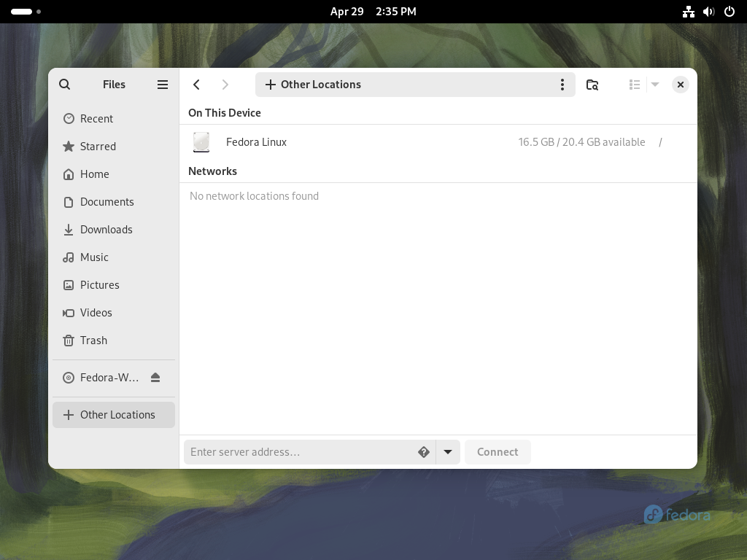Select Other Locations in the sidebar
Viewport: 747px width, 560px height.
tap(114, 415)
